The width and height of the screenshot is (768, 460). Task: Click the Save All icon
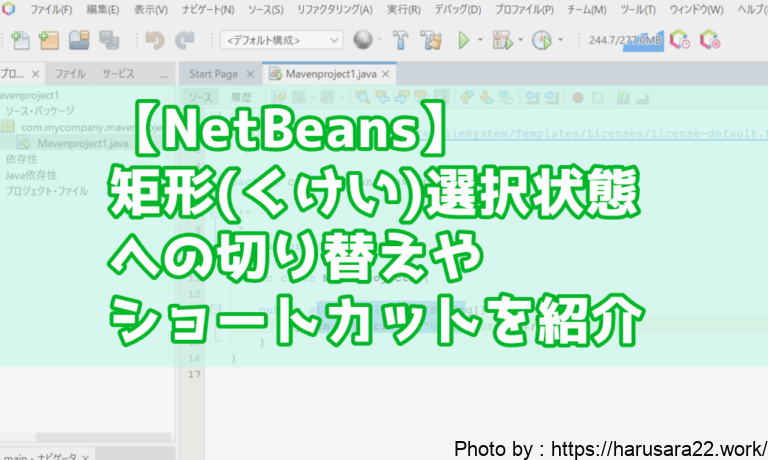pos(109,40)
